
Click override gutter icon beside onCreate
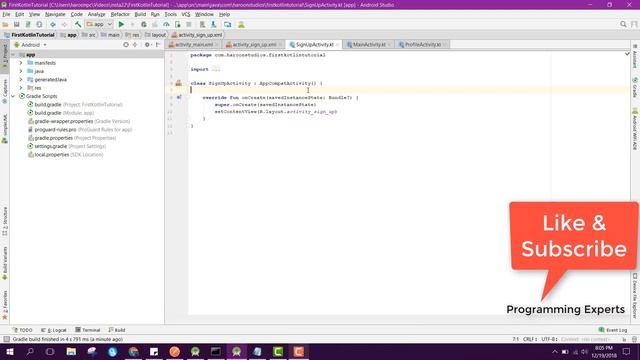(179, 98)
